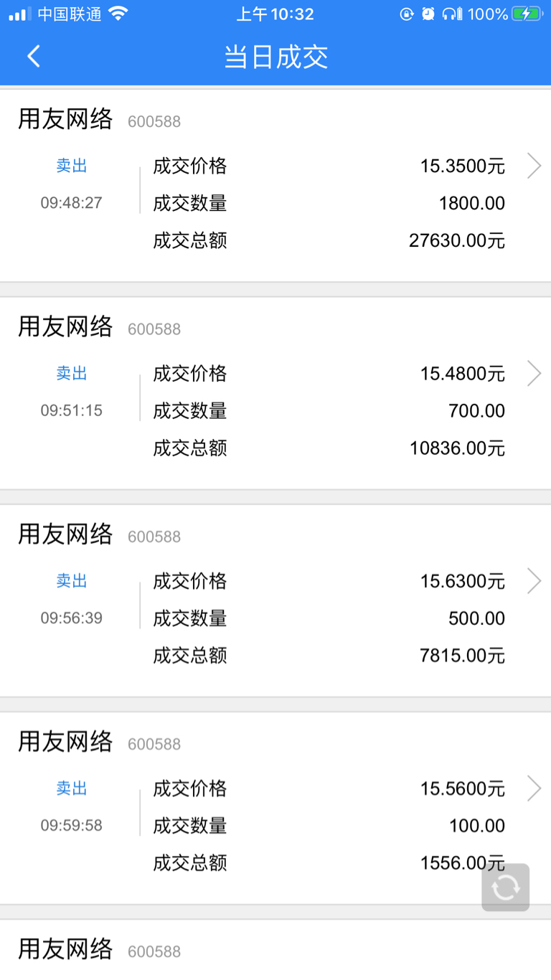Tap the battery icon in status bar

click(527, 14)
